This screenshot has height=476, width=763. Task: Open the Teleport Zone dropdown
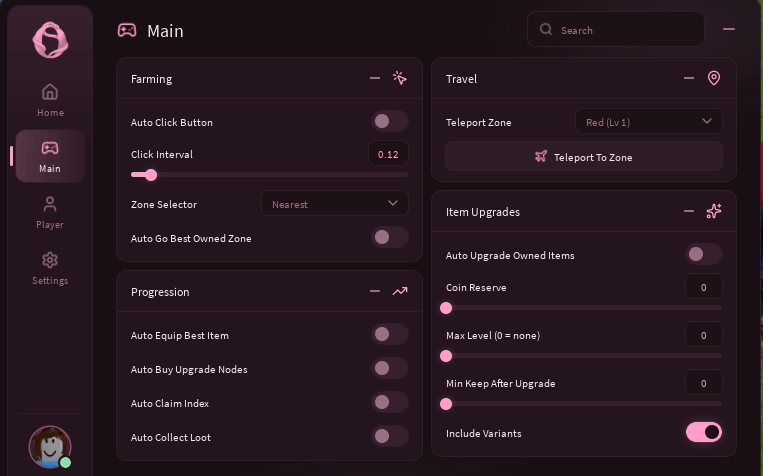[649, 121]
